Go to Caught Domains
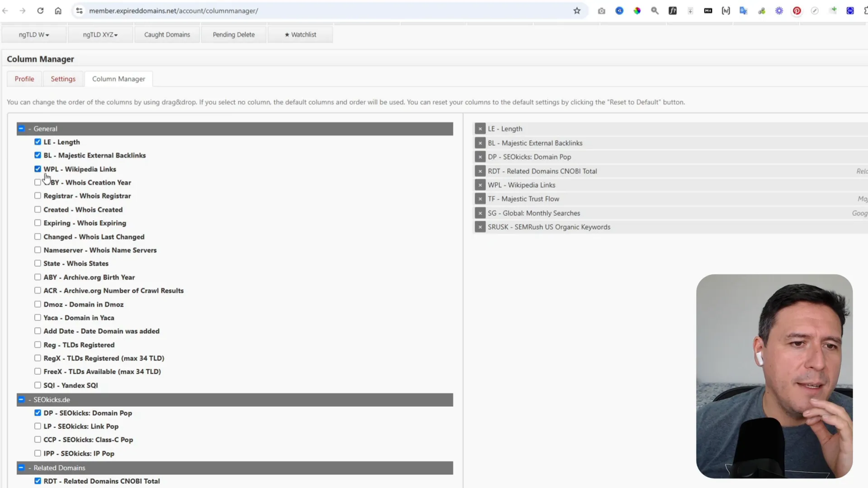868x488 pixels. pyautogui.click(x=167, y=34)
